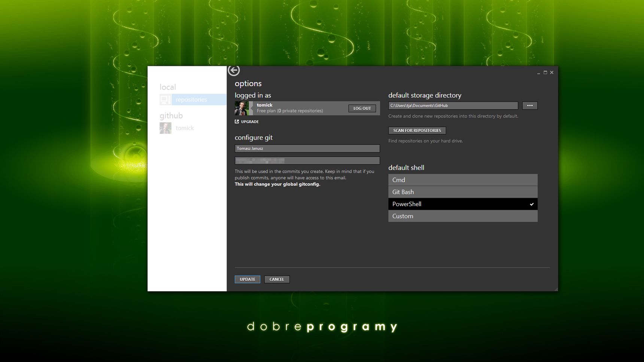Click the UPGRADE link
Image resolution: width=644 pixels, height=362 pixels.
click(x=250, y=122)
